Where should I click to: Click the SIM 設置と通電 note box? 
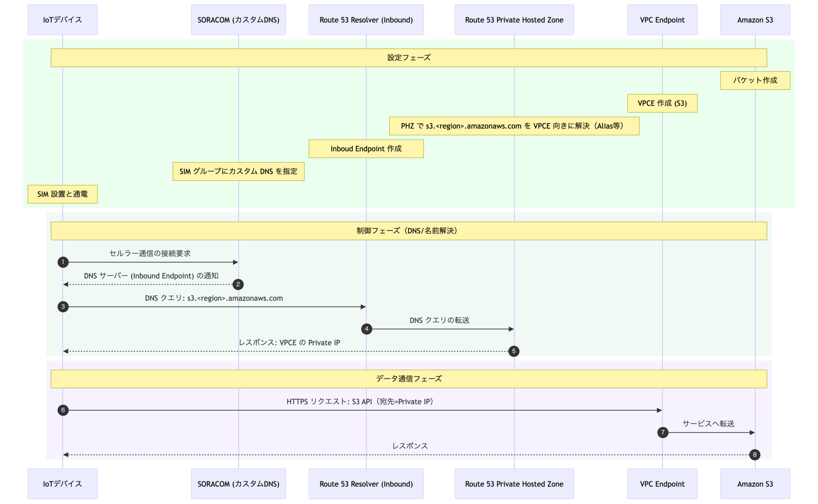62,194
